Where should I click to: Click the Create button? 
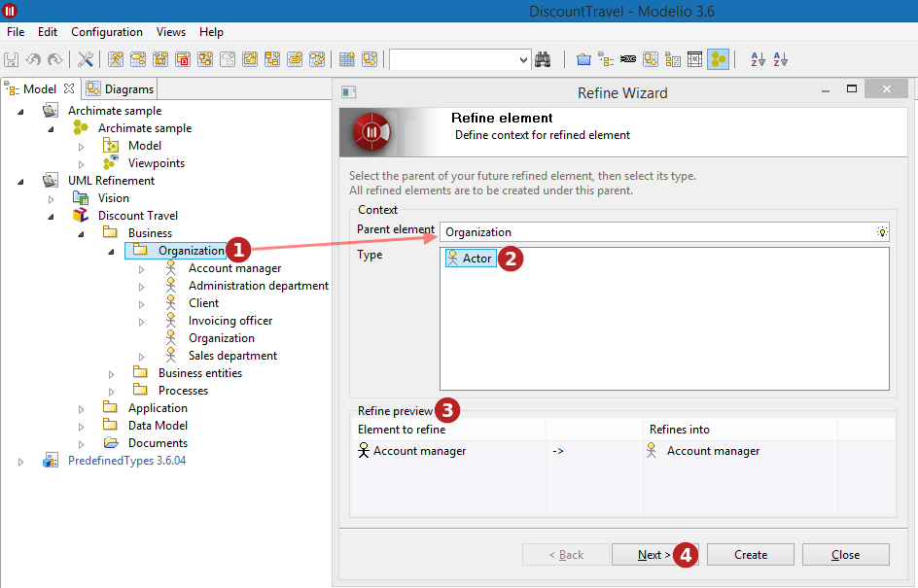point(751,555)
